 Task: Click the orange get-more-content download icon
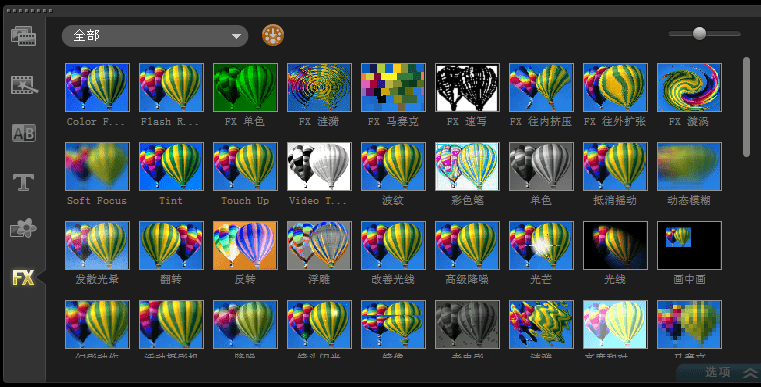click(273, 35)
